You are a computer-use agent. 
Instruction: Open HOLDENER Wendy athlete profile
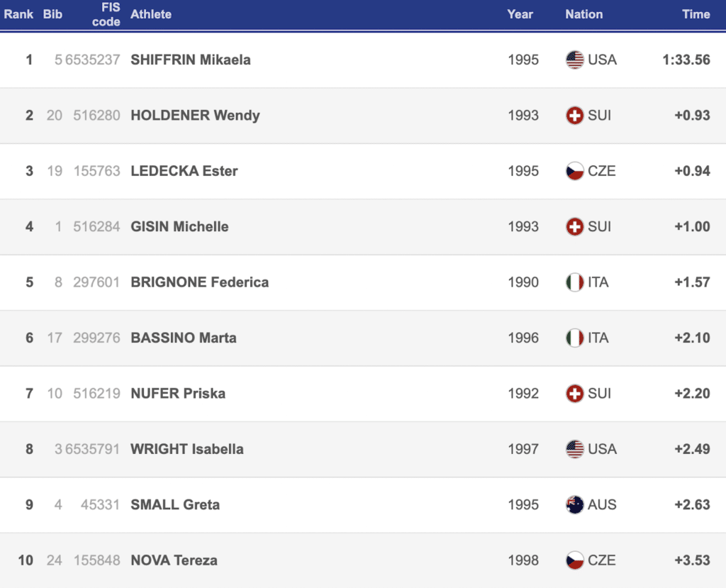pyautogui.click(x=195, y=115)
